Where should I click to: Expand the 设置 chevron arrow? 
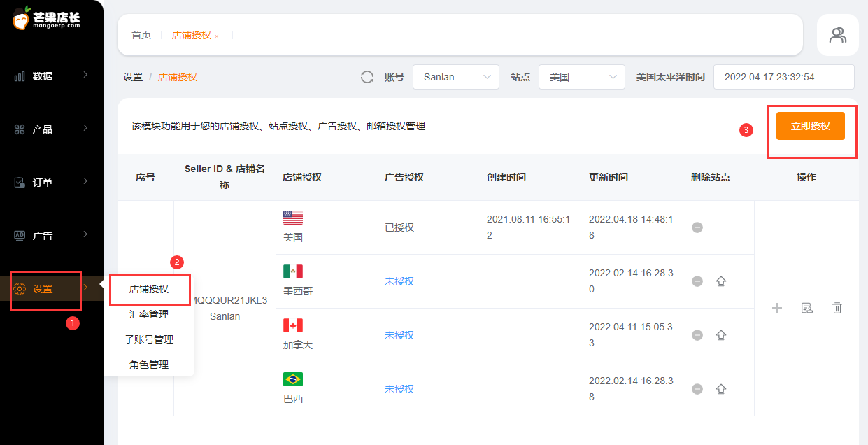click(x=85, y=288)
